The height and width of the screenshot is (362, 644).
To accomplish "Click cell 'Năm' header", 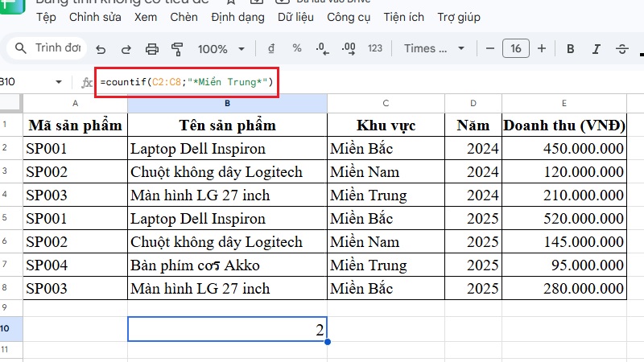I will 473,125.
